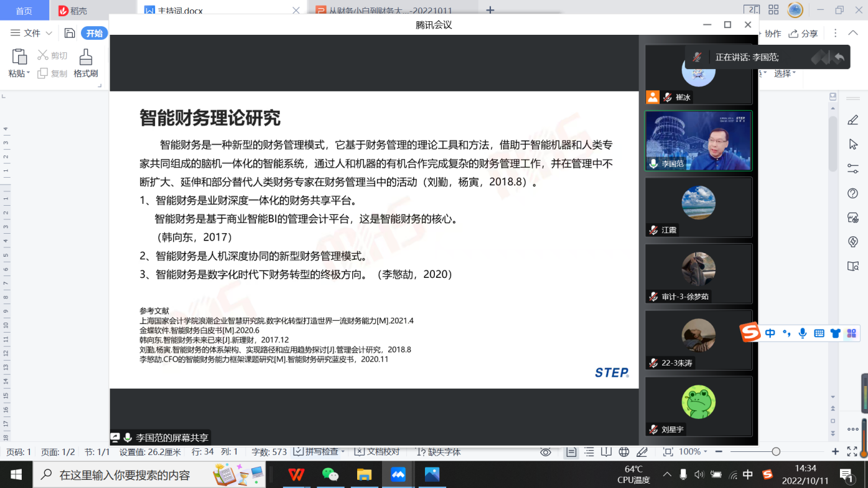Toggle the muted microphone in speaking bar
Image resolution: width=868 pixels, height=488 pixels.
(698, 57)
